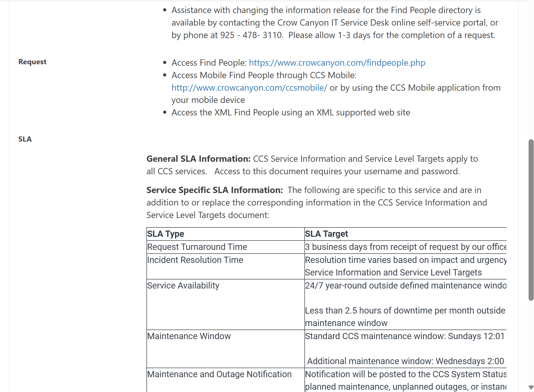The height and width of the screenshot is (392, 534).
Task: Click the "Service Availability" table cell
Action: pyautogui.click(x=183, y=285)
